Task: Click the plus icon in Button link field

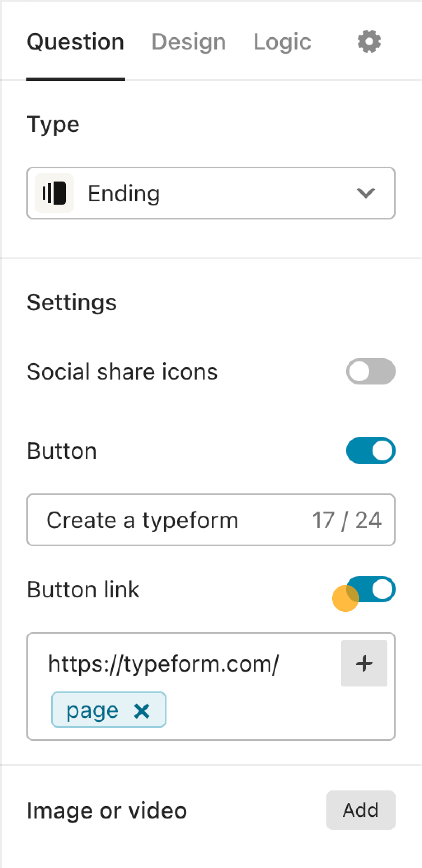Action: coord(364,663)
